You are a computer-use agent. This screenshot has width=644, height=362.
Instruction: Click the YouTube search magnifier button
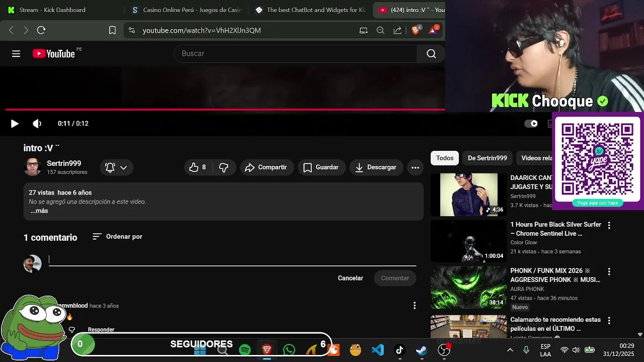point(431,54)
